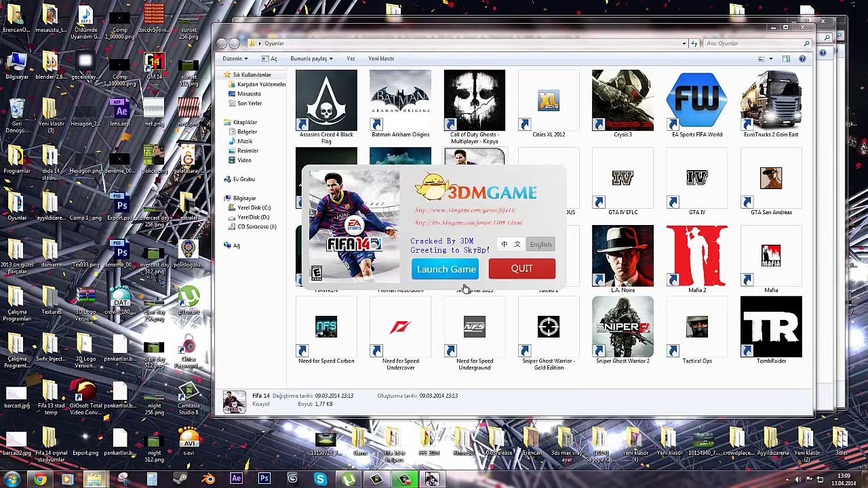The height and width of the screenshot is (488, 868).
Task: Select the L.A. Noire shortcut
Action: (x=623, y=260)
